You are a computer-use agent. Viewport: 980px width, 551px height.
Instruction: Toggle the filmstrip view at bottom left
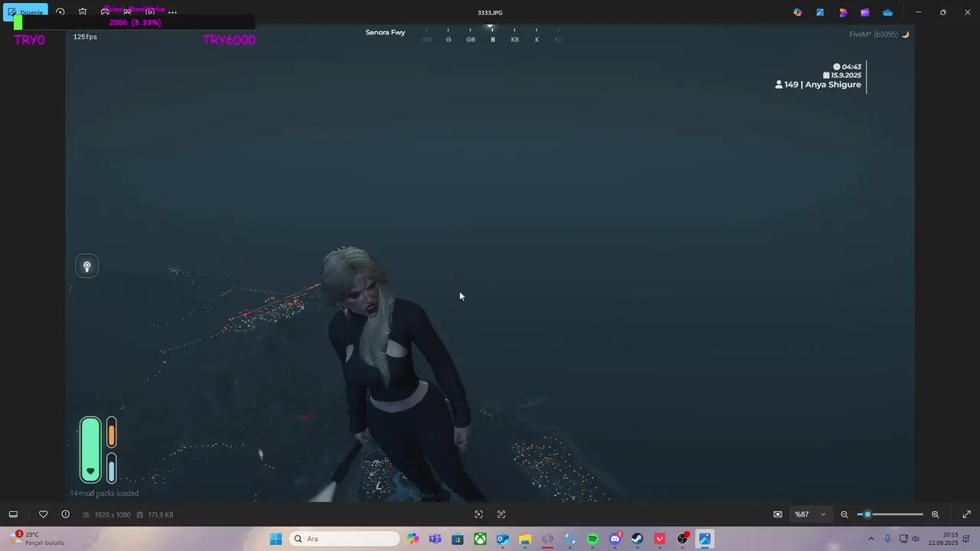(x=13, y=514)
